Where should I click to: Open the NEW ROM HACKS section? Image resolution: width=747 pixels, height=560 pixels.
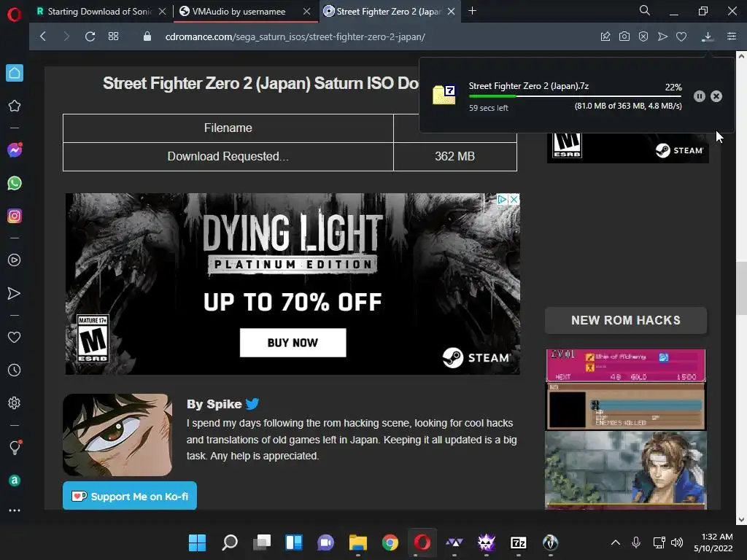pyautogui.click(x=625, y=320)
